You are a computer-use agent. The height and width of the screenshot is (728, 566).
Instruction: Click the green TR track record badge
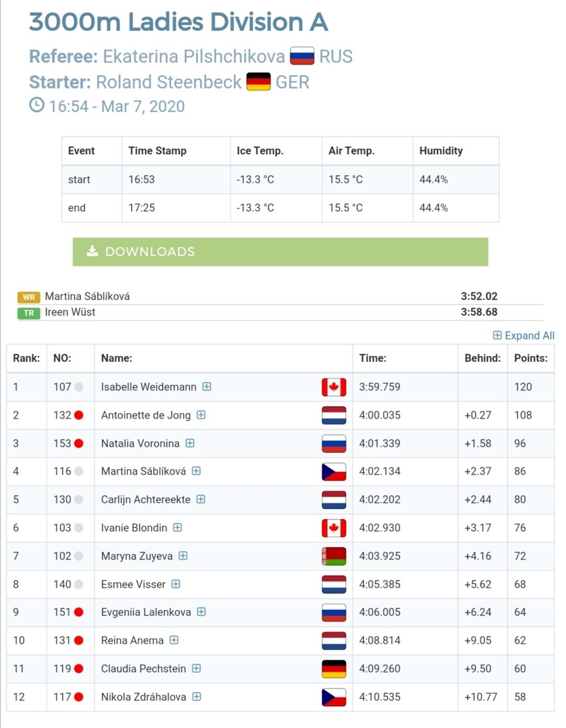pyautogui.click(x=29, y=313)
